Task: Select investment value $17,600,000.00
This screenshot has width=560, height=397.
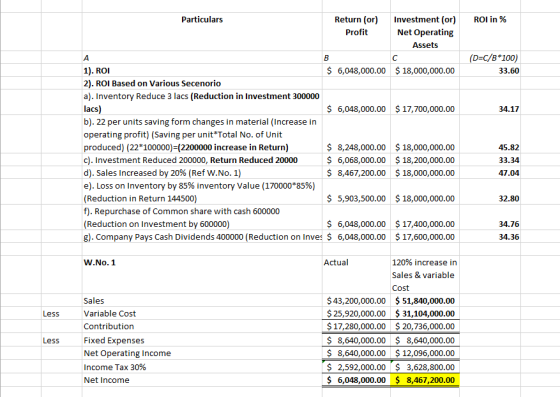Action: pos(425,237)
